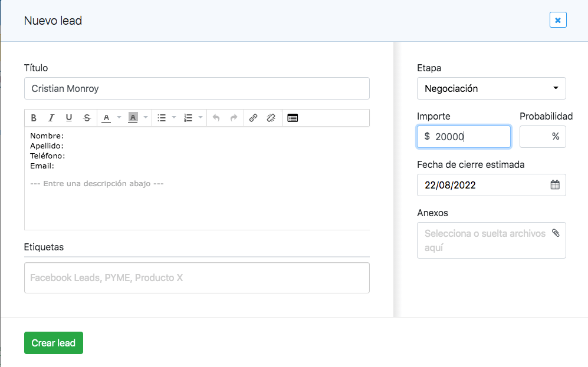Apply strikethrough formatting
588x367 pixels.
pos(87,117)
